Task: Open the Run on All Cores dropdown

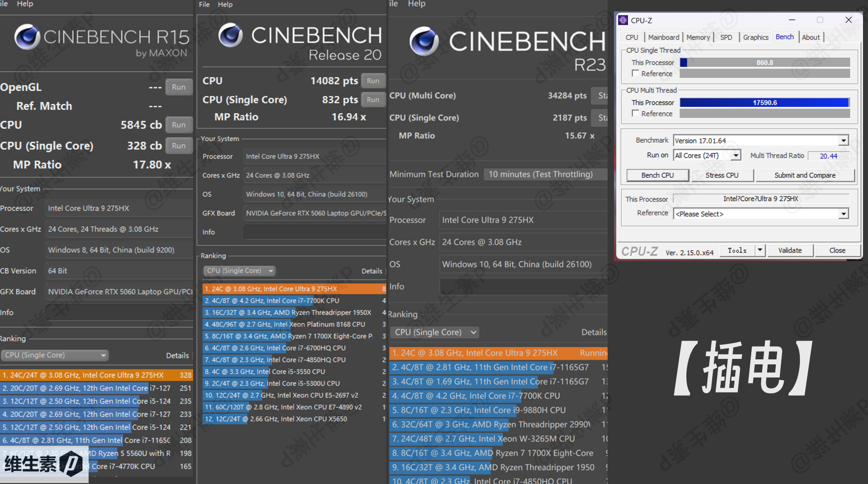Action: click(x=736, y=156)
